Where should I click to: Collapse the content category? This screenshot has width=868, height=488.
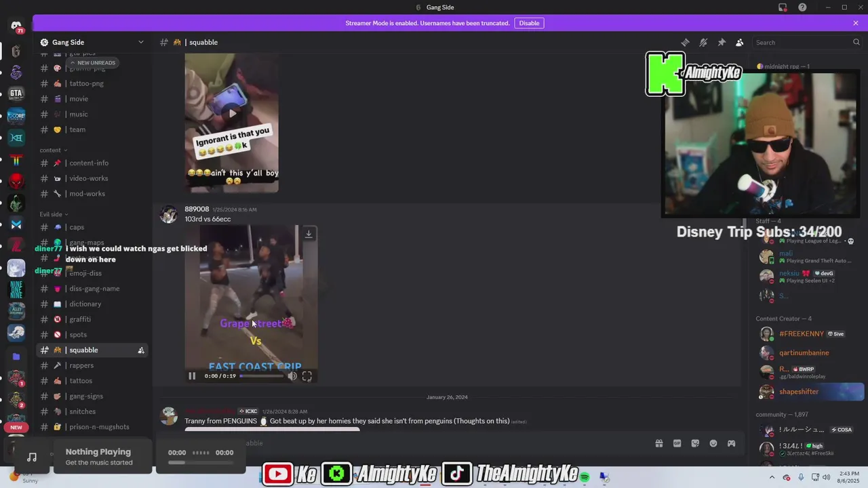click(53, 150)
